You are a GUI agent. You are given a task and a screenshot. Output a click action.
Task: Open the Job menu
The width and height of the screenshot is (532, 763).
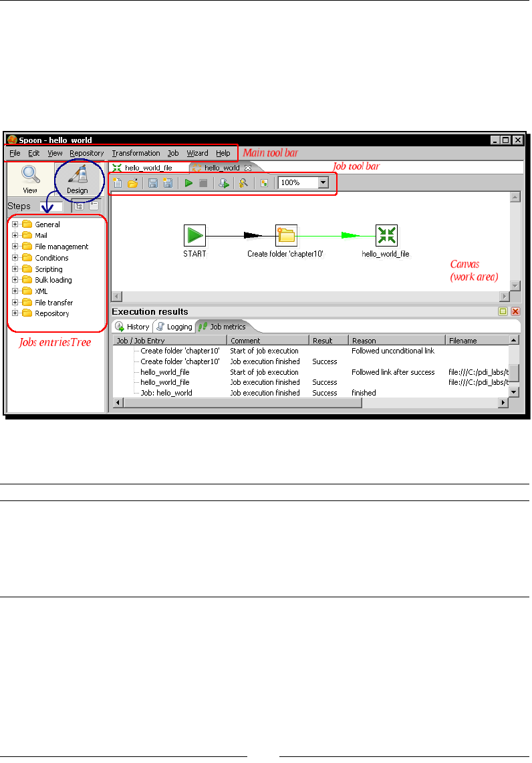(x=173, y=153)
